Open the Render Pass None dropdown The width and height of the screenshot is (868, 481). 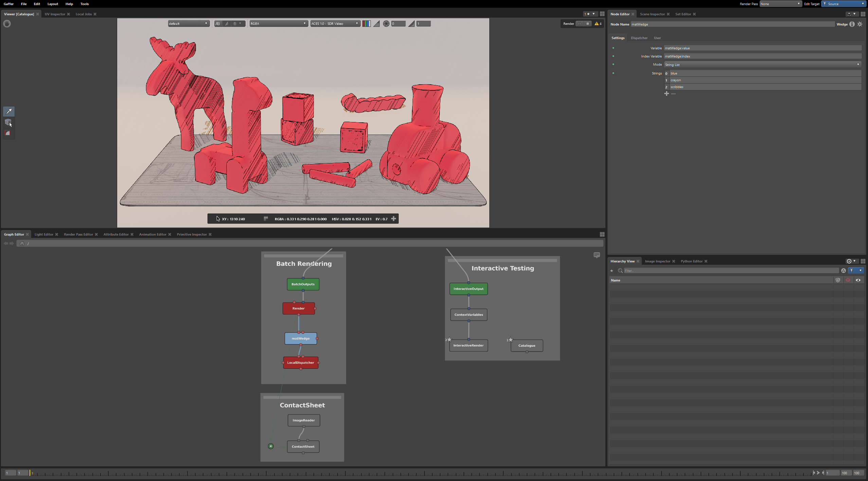click(780, 4)
